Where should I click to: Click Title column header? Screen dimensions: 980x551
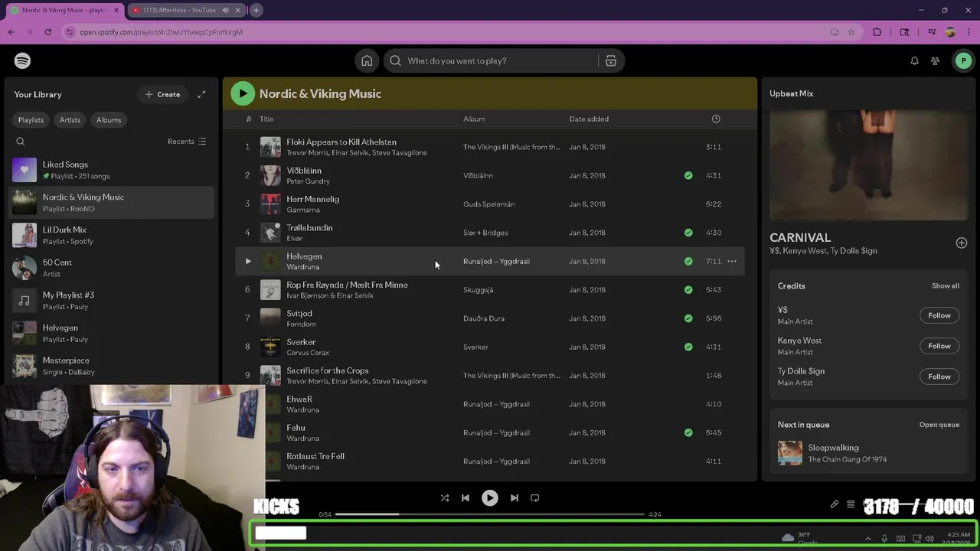pos(266,119)
